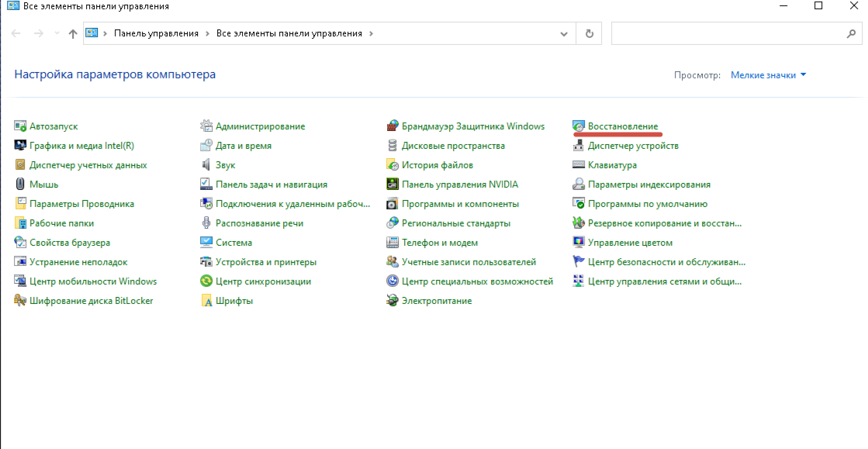
Task: Open Центр управления сетями и общи... link
Action: click(664, 281)
